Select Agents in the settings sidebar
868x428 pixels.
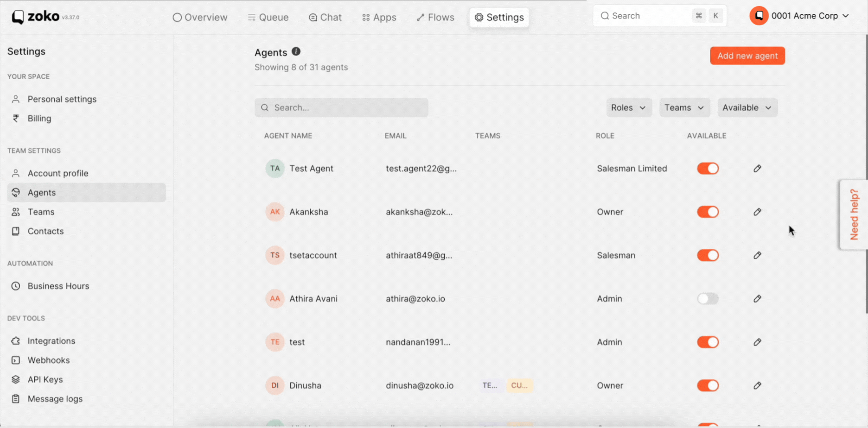87,192
